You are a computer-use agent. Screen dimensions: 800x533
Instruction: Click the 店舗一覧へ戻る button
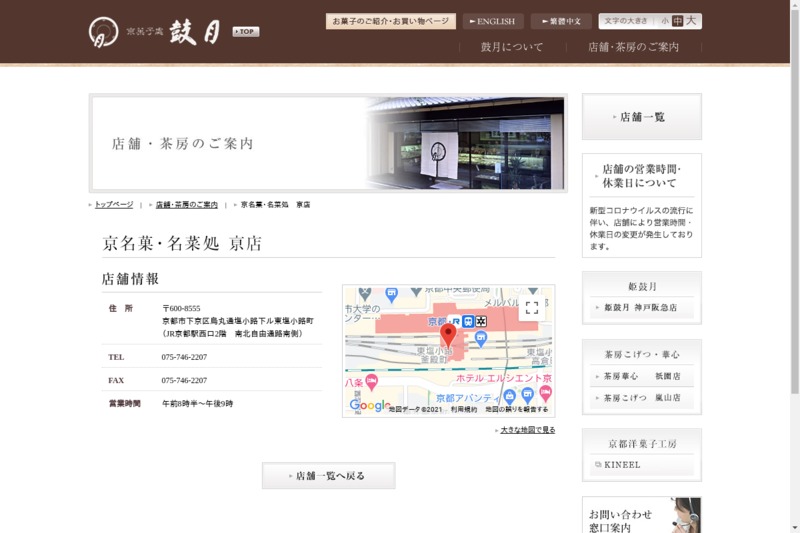(328, 476)
